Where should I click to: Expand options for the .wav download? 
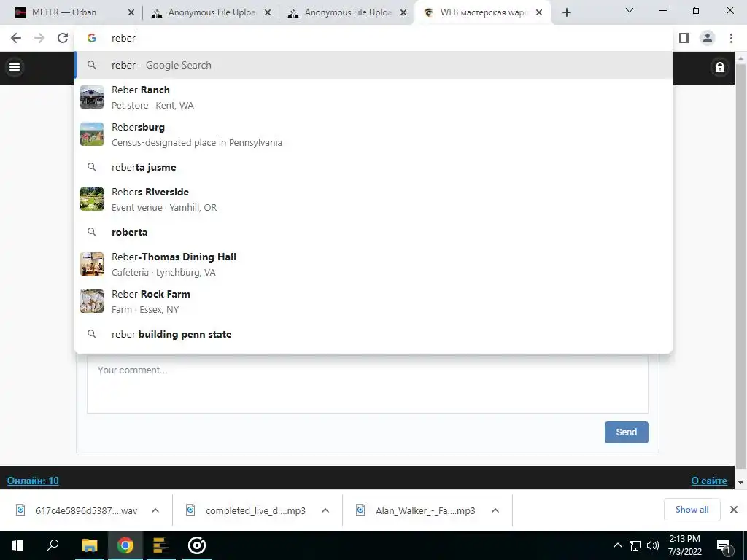pos(155,510)
